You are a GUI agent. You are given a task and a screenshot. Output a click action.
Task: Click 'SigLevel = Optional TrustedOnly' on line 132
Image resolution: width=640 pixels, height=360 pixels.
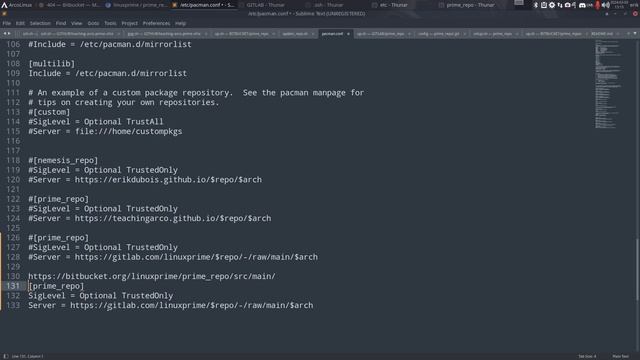coord(101,296)
